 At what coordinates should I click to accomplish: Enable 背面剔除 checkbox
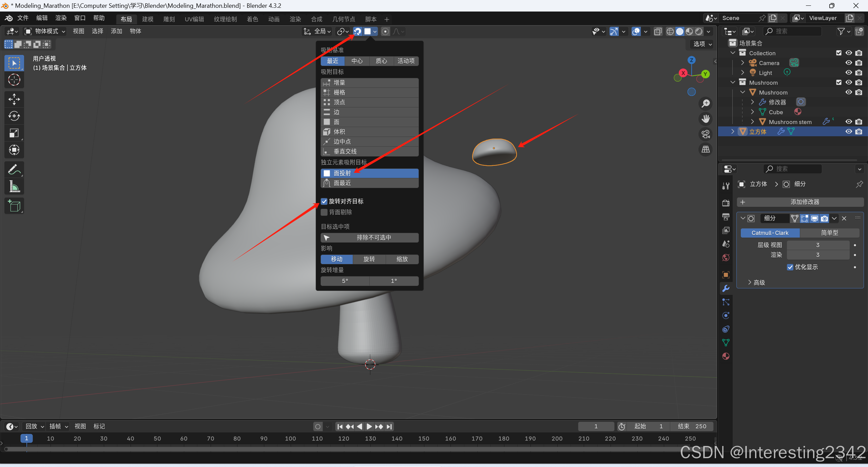[324, 212]
